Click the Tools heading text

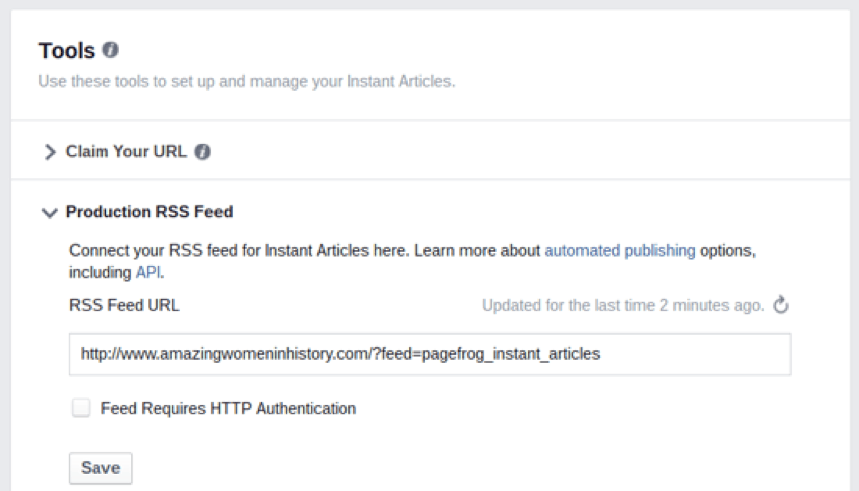tap(67, 50)
